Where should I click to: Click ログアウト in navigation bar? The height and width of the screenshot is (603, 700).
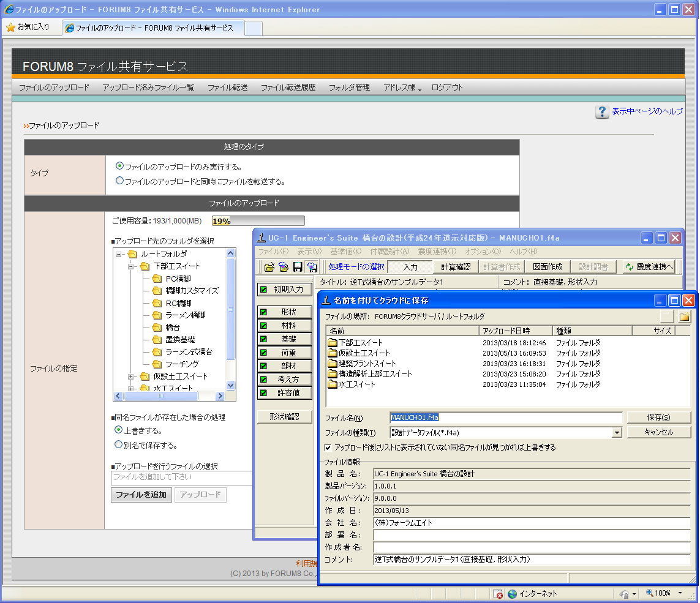[447, 88]
